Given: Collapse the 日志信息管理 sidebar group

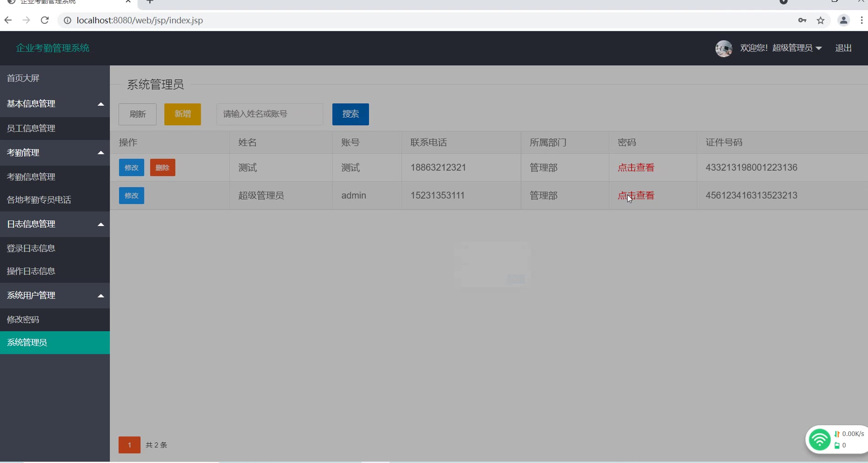Looking at the screenshot, I should pos(55,224).
